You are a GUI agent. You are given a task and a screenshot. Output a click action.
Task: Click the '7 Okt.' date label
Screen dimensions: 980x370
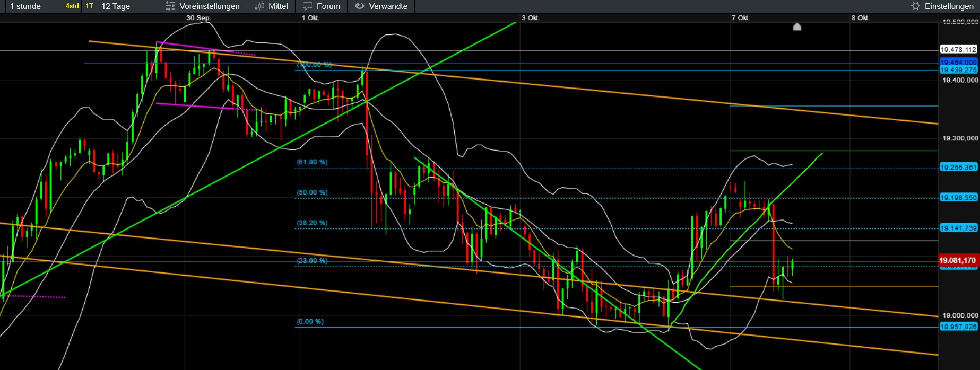coord(740,18)
